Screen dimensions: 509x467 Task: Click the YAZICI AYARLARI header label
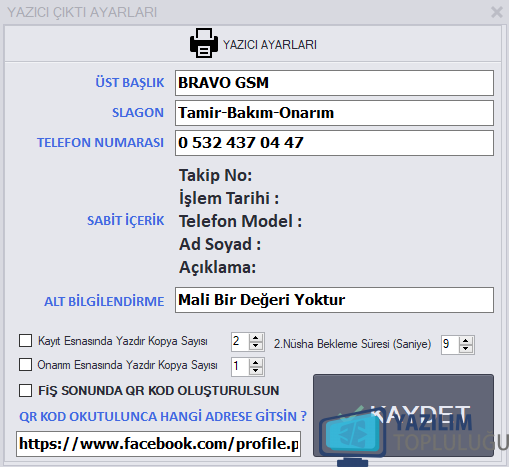pos(270,45)
